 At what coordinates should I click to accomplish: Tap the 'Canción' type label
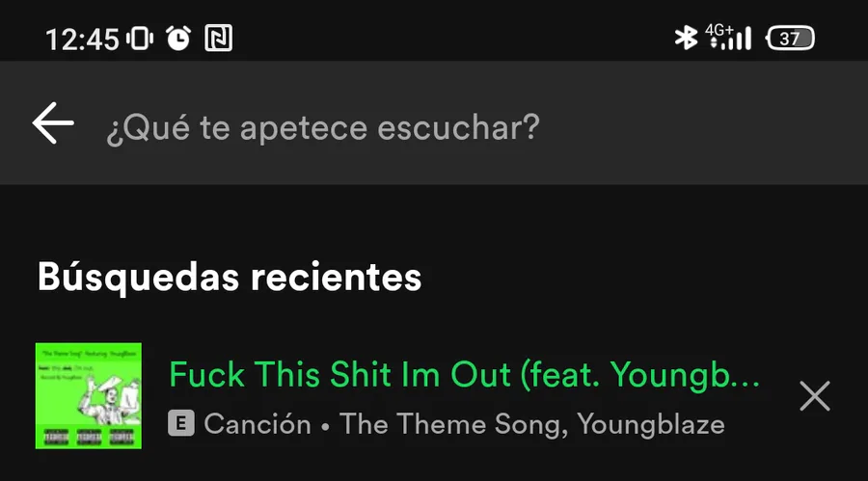tap(258, 424)
